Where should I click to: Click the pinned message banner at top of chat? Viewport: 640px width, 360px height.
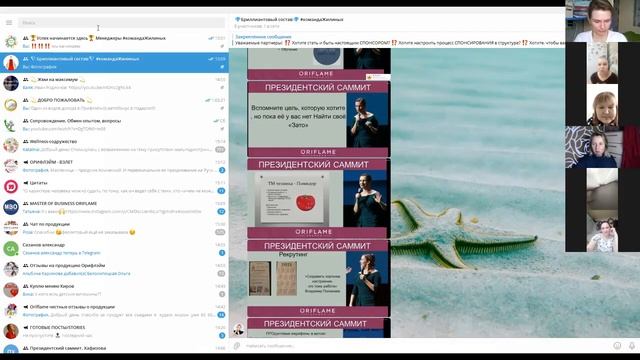pos(398,40)
